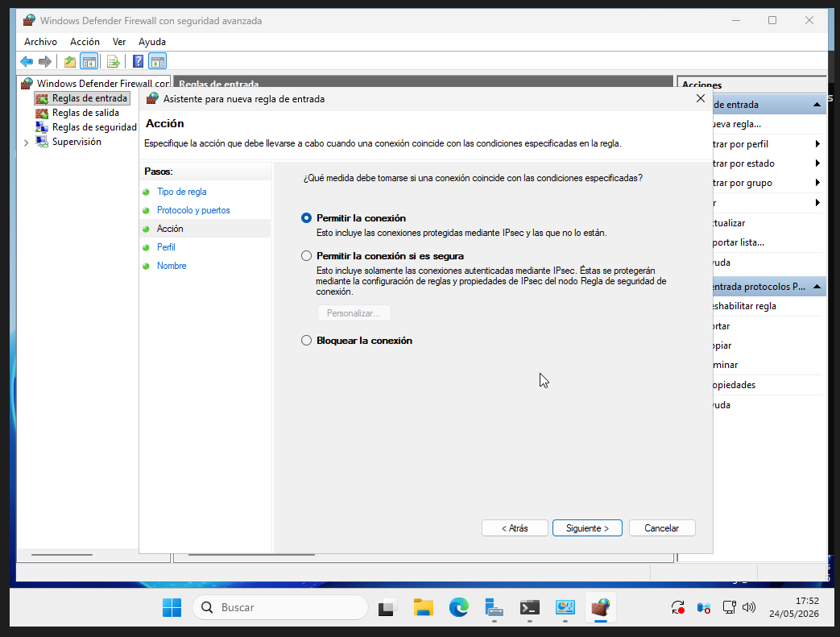Click the firewall app taskbar icon
The image size is (840, 637).
[601, 607]
